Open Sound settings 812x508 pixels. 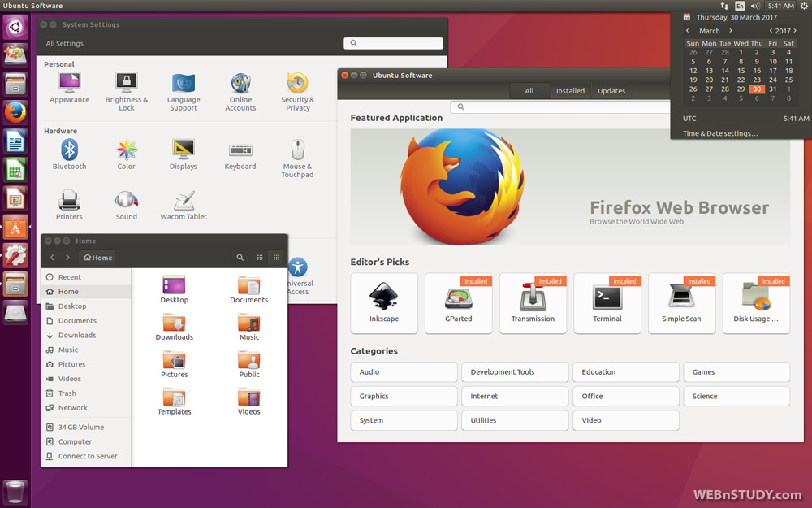(127, 206)
